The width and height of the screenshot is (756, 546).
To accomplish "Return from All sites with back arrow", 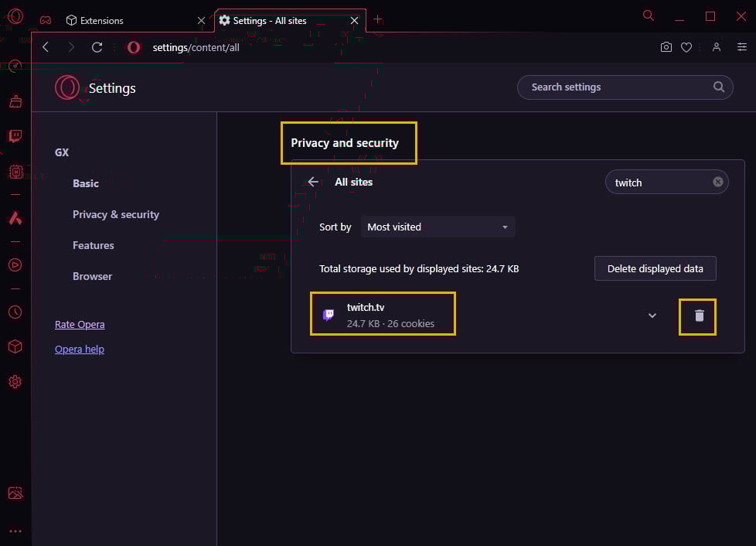I will click(x=313, y=182).
